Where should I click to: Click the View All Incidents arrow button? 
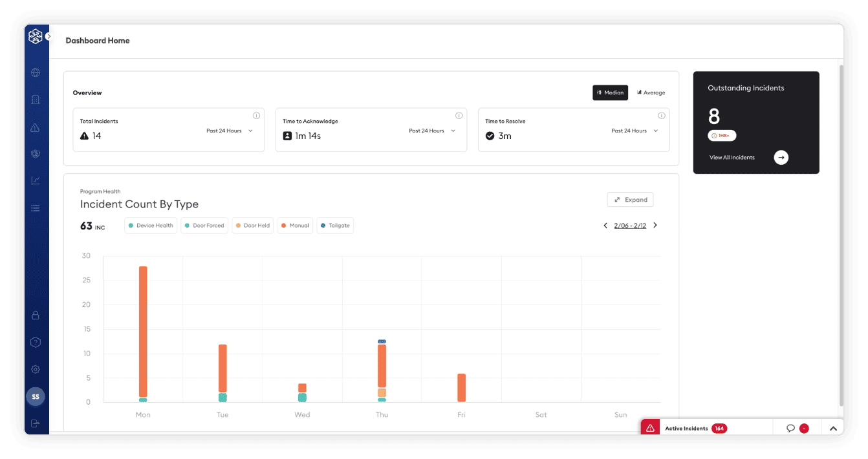[781, 157]
